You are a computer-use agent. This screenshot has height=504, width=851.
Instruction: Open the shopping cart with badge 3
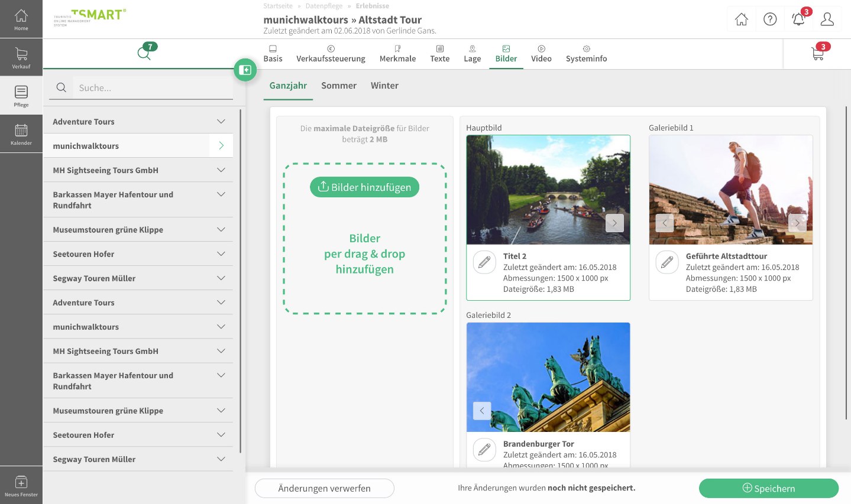(818, 54)
